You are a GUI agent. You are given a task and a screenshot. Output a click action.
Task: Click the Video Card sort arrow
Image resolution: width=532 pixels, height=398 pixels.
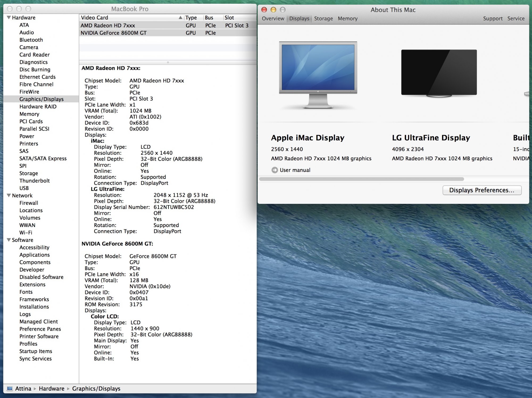[180, 18]
